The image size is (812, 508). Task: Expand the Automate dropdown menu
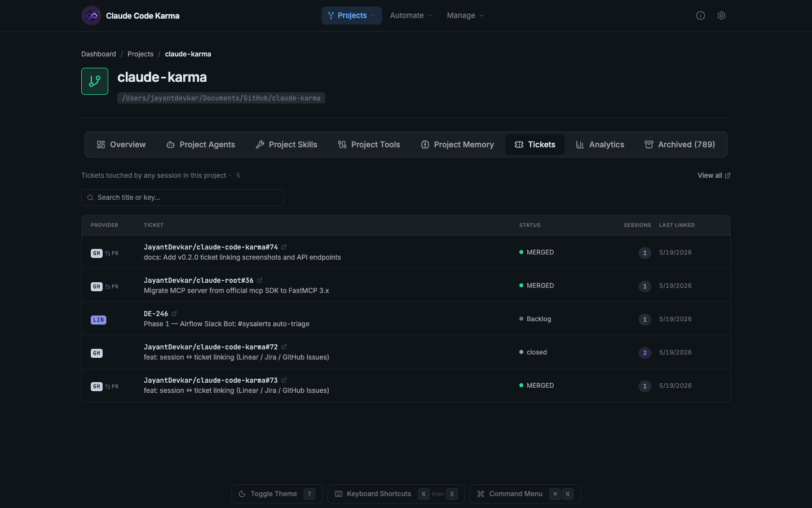411,16
